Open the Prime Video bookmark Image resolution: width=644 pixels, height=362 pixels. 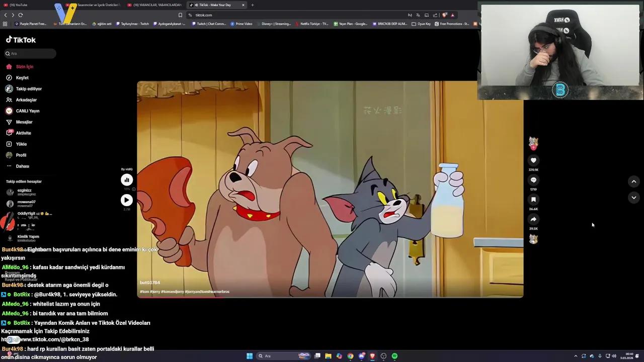click(241, 24)
